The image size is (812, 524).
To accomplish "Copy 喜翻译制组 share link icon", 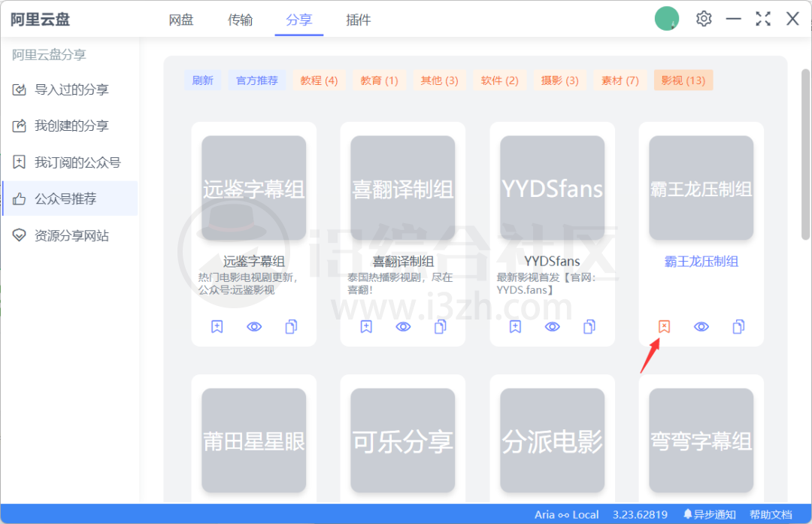I will [x=440, y=327].
